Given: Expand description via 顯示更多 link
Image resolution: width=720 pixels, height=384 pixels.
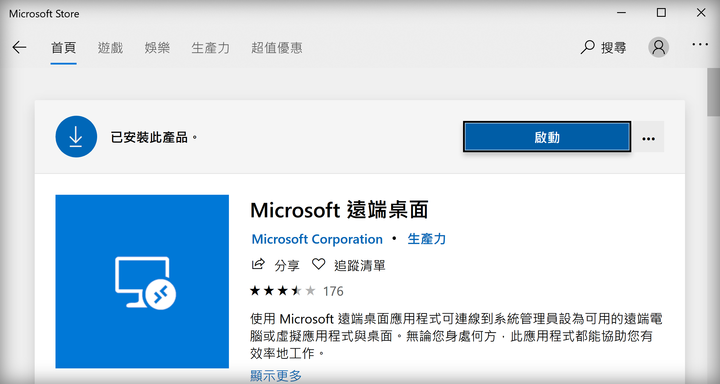Looking at the screenshot, I should coord(276,375).
